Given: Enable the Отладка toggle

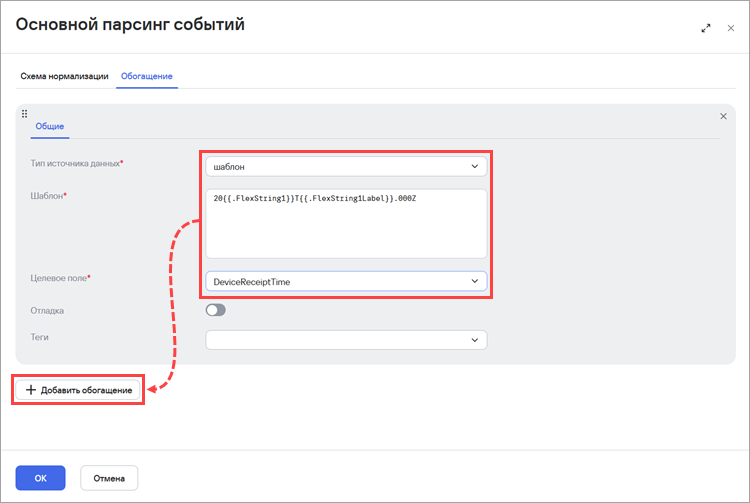Looking at the screenshot, I should click(x=216, y=310).
